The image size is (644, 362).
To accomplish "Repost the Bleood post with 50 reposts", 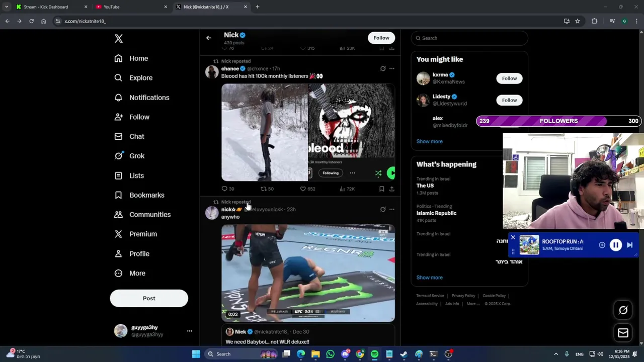I will (x=267, y=189).
